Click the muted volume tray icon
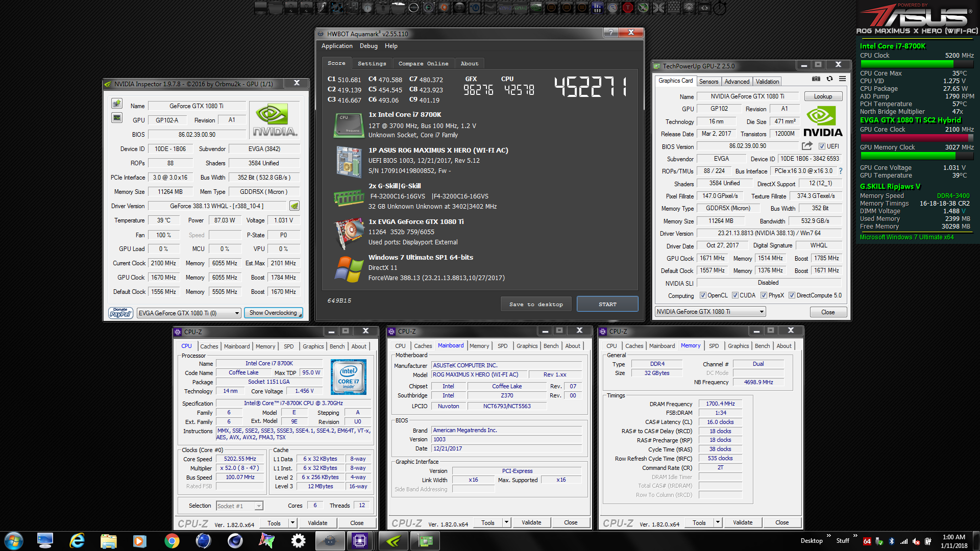Screen dimensions: 980x551 pos(916,541)
